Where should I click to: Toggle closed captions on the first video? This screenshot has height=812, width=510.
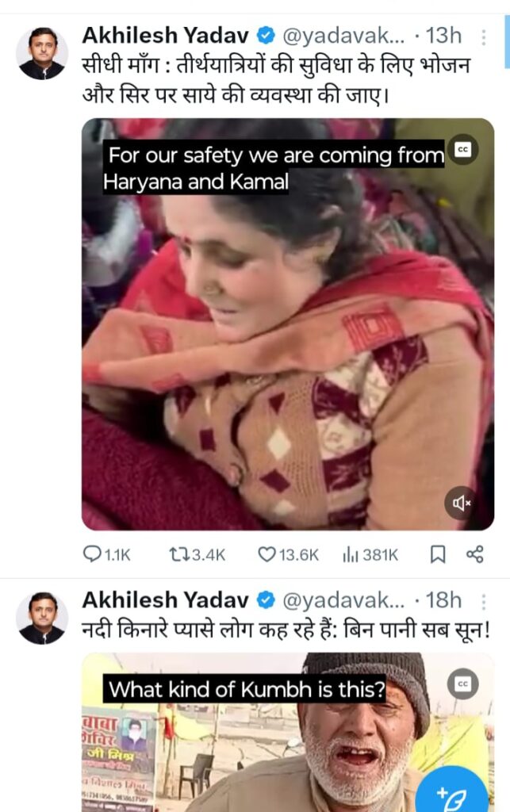(462, 148)
